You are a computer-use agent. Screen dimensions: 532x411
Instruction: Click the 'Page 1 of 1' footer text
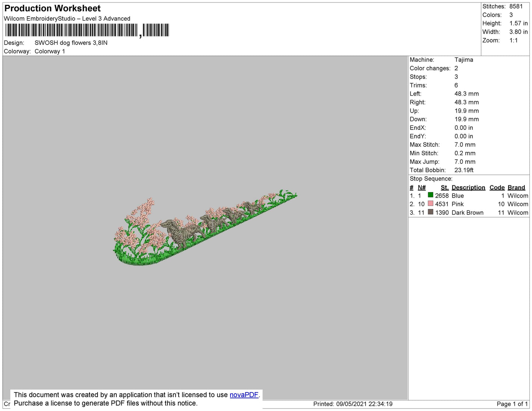[512, 404]
